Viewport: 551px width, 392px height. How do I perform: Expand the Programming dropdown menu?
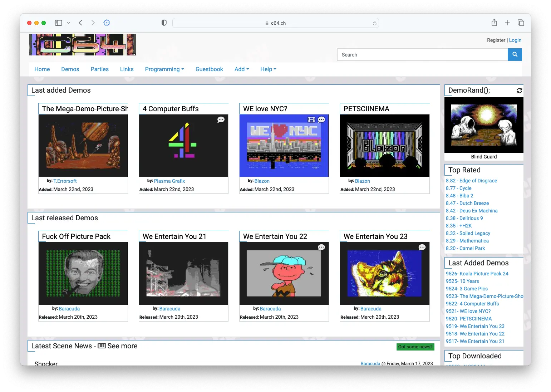click(x=164, y=69)
